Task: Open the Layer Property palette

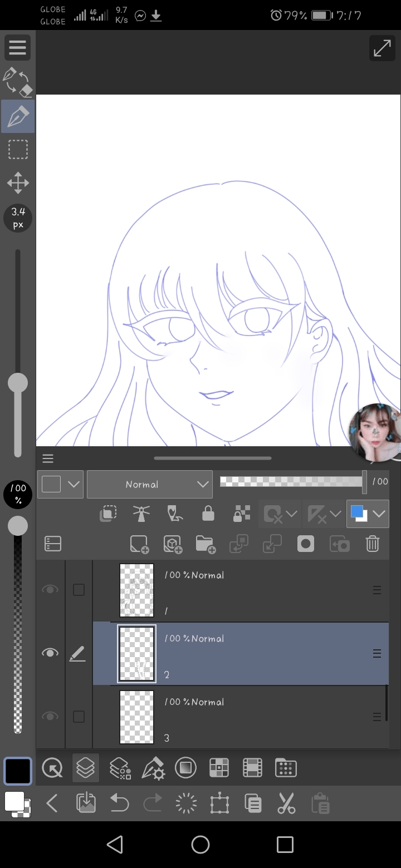Action: 120,768
